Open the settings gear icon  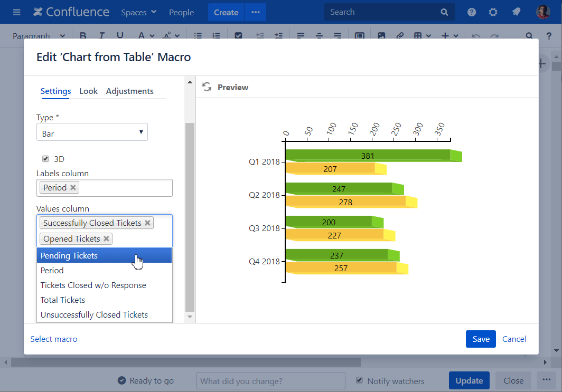coord(493,12)
